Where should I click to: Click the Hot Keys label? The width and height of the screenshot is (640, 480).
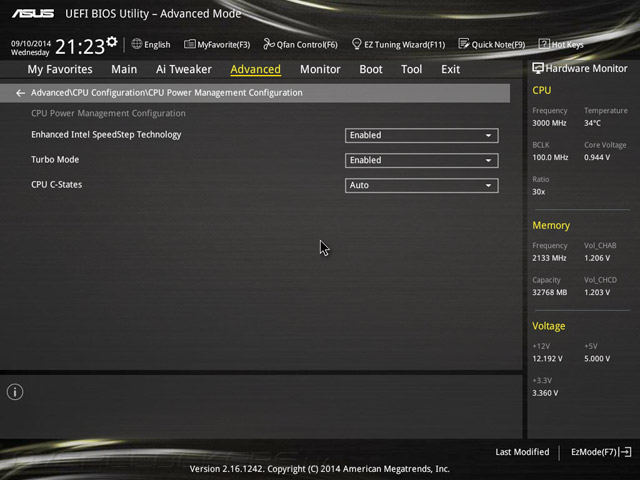567,44
